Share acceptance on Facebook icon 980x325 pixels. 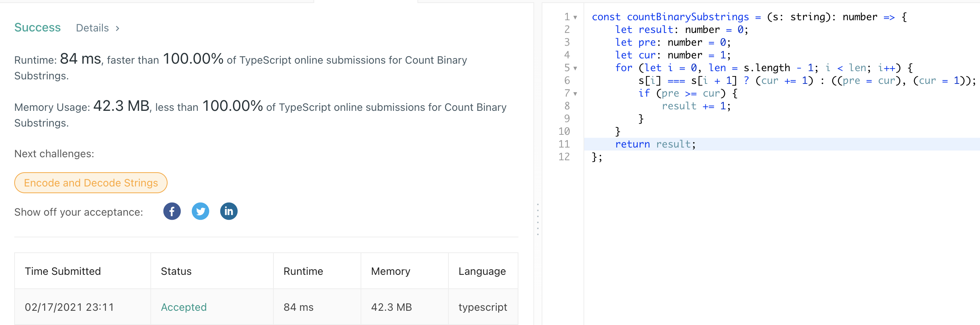pyautogui.click(x=172, y=212)
